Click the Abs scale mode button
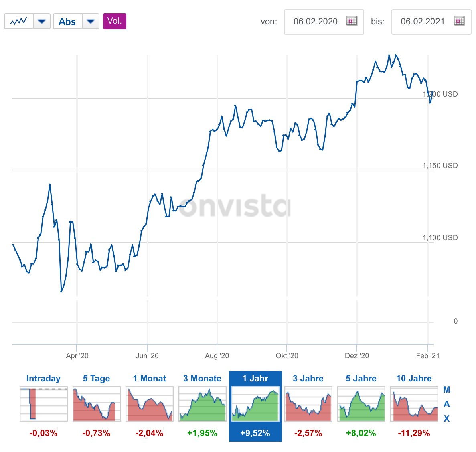 tap(67, 22)
